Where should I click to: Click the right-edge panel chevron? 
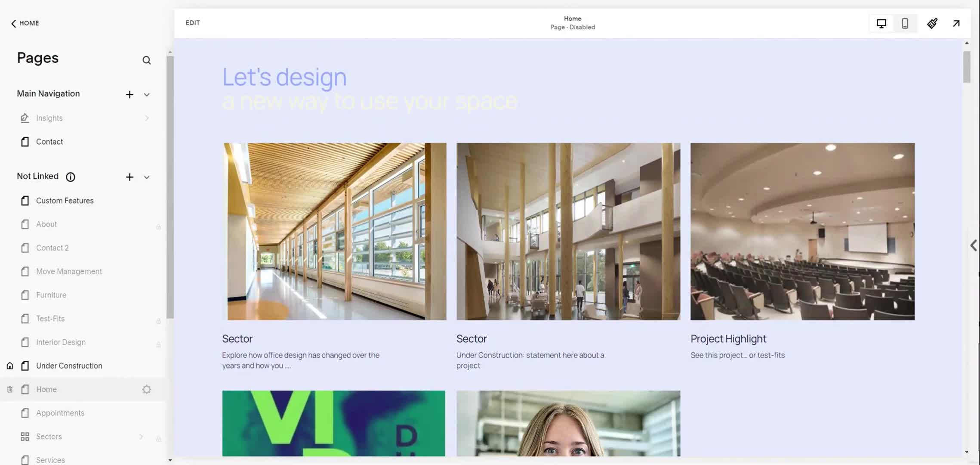click(974, 245)
